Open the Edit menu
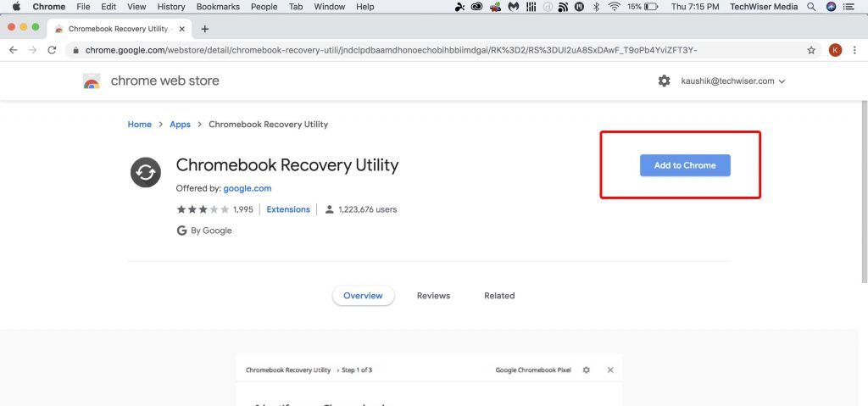The image size is (868, 406). 108,7
